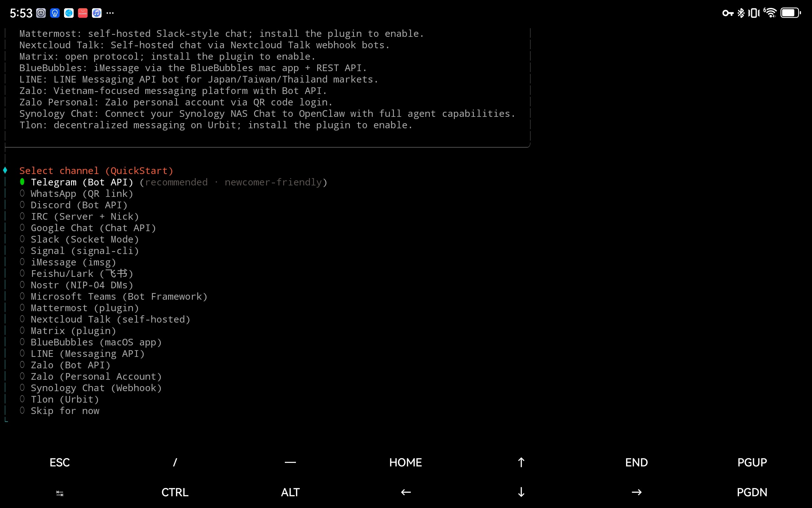Click the "Matrix: open protocol" description line
The height and width of the screenshot is (508, 812).
pos(167,57)
